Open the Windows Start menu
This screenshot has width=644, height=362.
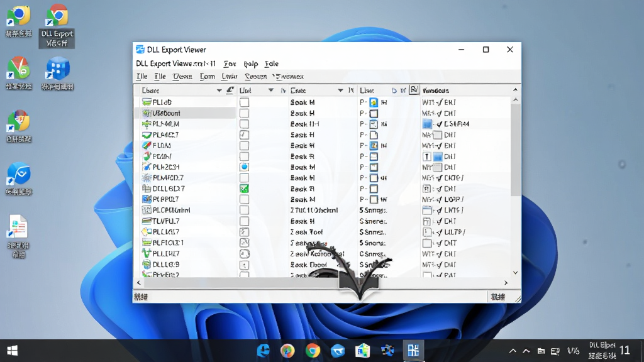pyautogui.click(x=13, y=351)
